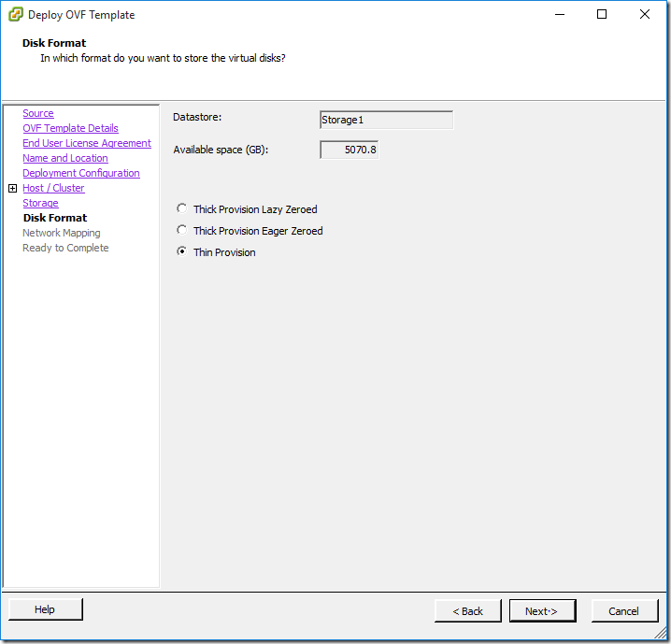
Task: Click the Datastore field showing Storage1
Action: click(x=386, y=120)
